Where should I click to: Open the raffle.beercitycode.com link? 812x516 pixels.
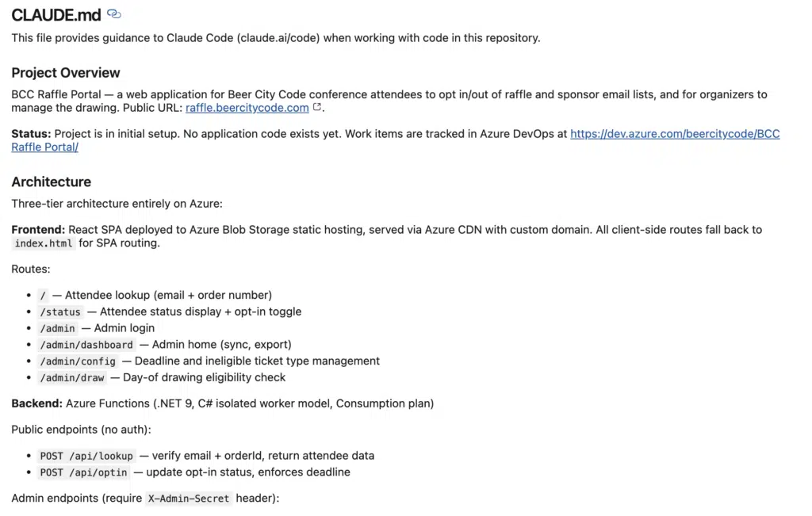click(247, 108)
